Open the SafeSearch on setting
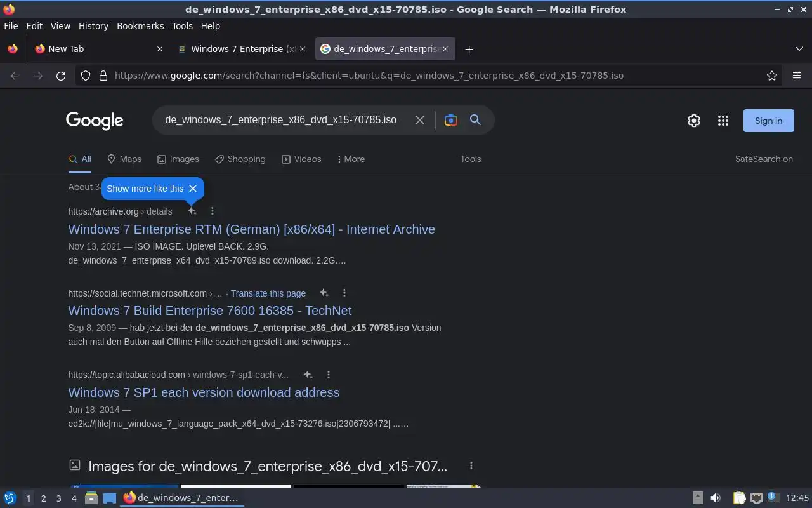Viewport: 812px width, 508px height. [764, 159]
